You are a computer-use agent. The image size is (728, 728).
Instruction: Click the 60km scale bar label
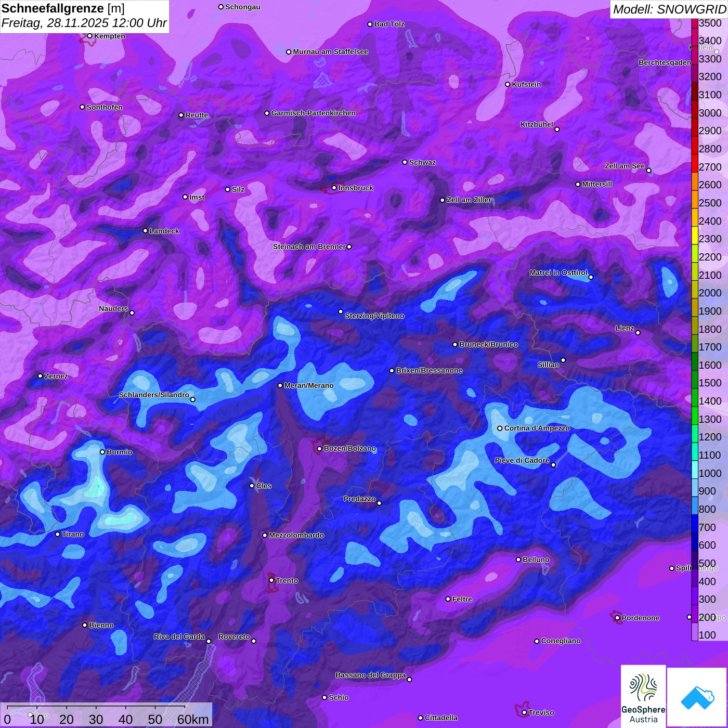pos(193,720)
